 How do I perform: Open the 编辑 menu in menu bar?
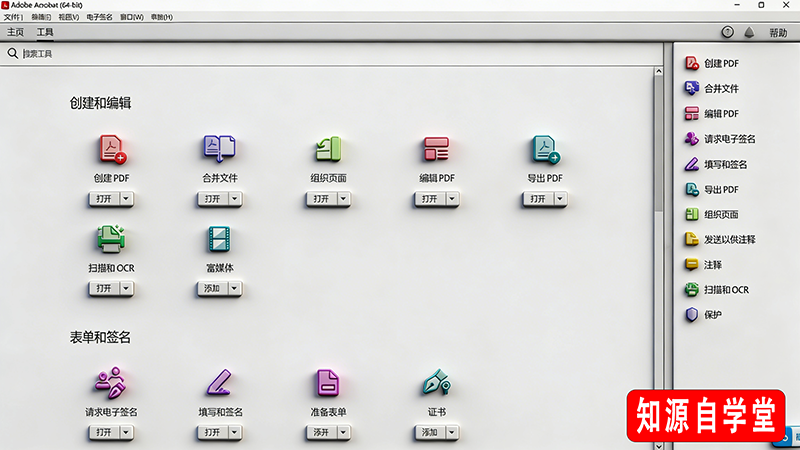pyautogui.click(x=41, y=17)
